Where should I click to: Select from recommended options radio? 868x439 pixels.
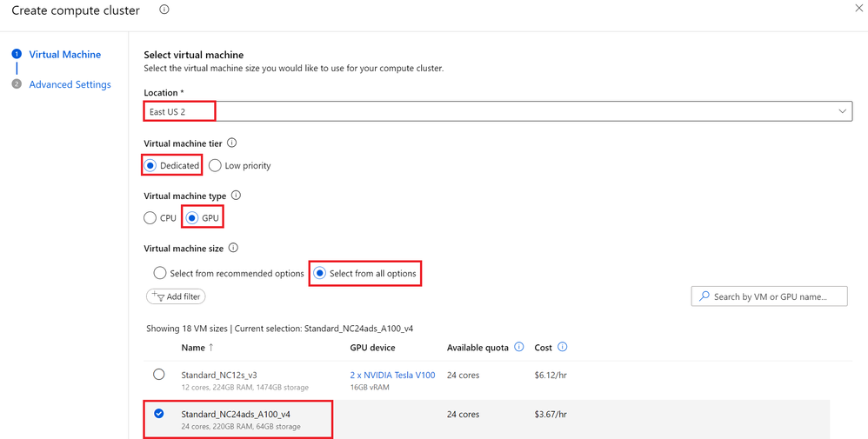[160, 273]
